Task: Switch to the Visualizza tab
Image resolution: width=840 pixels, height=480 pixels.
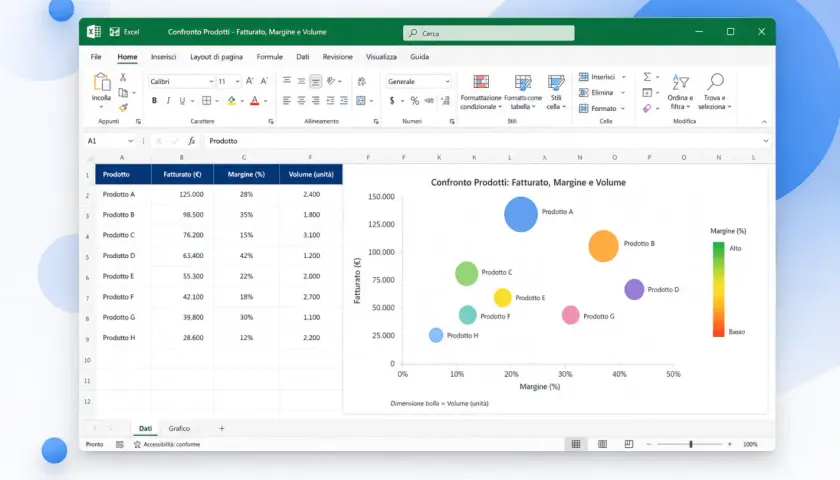Action: (x=381, y=57)
